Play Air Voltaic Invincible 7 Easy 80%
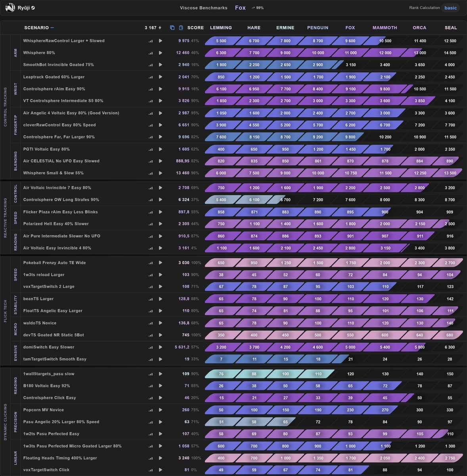Screen dimensions: 467x476 click(x=161, y=188)
